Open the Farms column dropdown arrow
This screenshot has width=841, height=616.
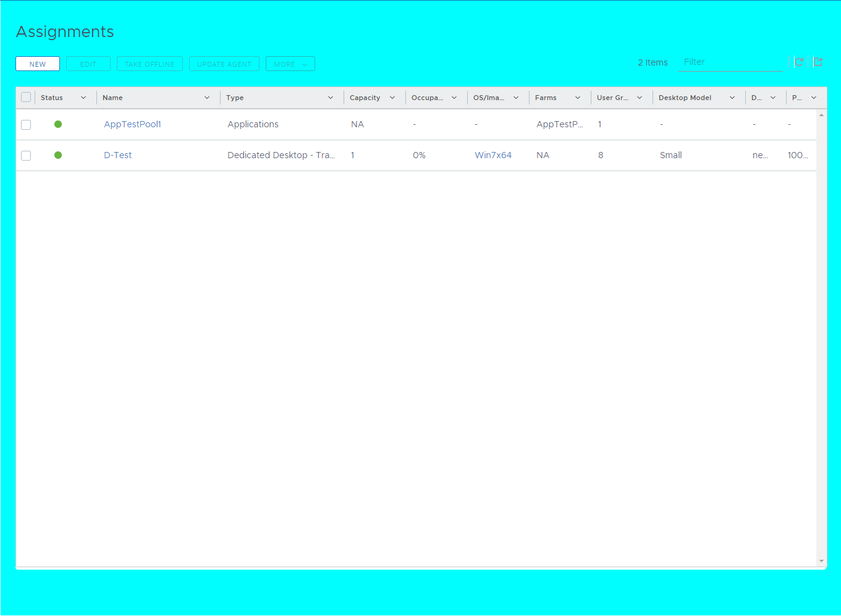578,98
